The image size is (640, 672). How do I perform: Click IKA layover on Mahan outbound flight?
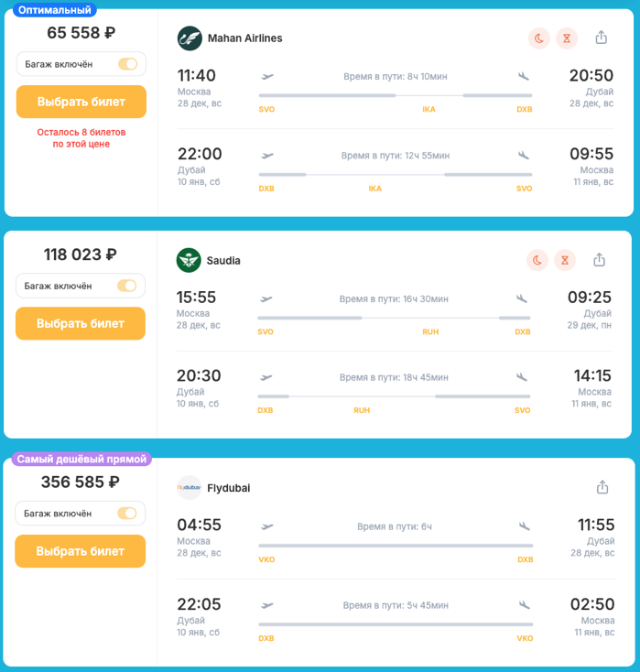(428, 109)
